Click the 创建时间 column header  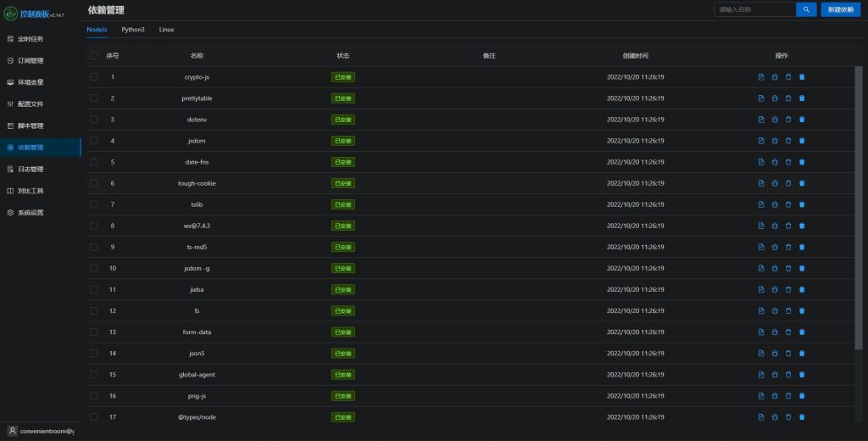click(635, 56)
